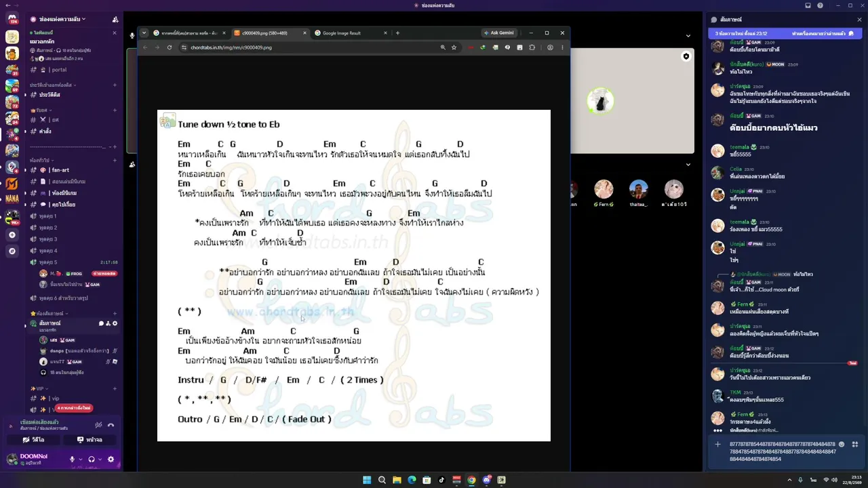Open Chrome three-dot menu
The image size is (868, 488).
[x=562, y=47]
